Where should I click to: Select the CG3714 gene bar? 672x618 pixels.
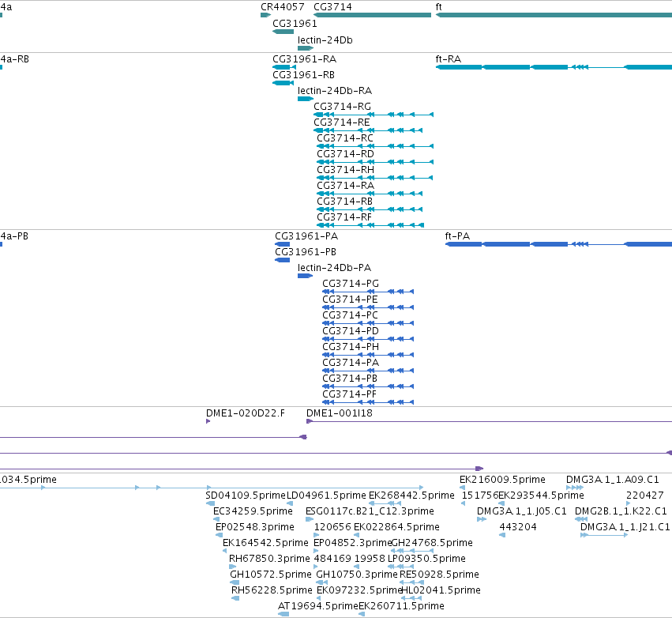373,16
